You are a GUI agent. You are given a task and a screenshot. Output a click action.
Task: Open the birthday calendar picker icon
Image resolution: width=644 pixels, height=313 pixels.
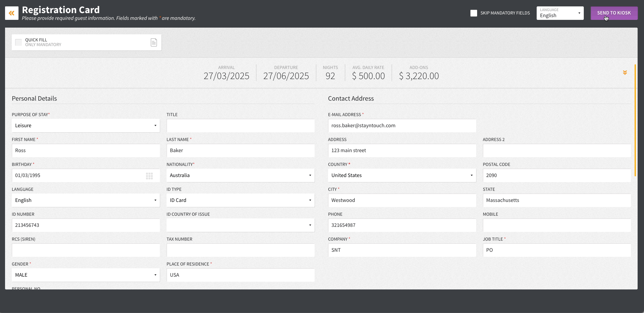pyautogui.click(x=149, y=176)
